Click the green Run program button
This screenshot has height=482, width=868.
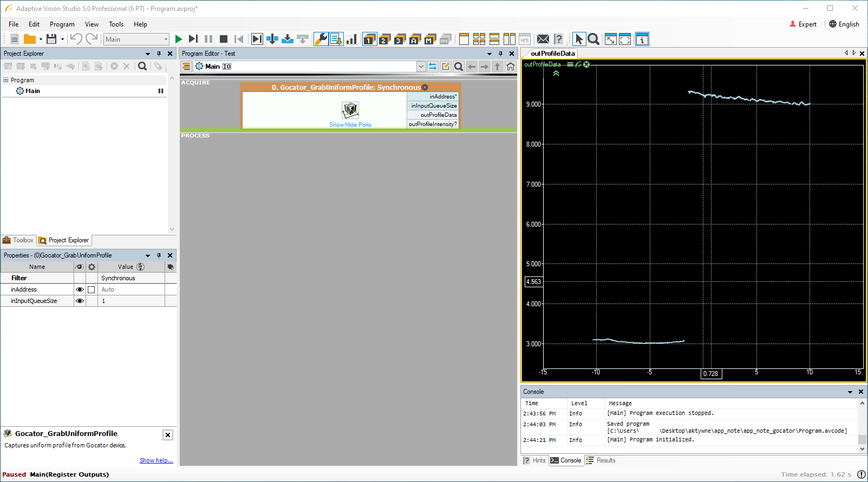coord(179,39)
